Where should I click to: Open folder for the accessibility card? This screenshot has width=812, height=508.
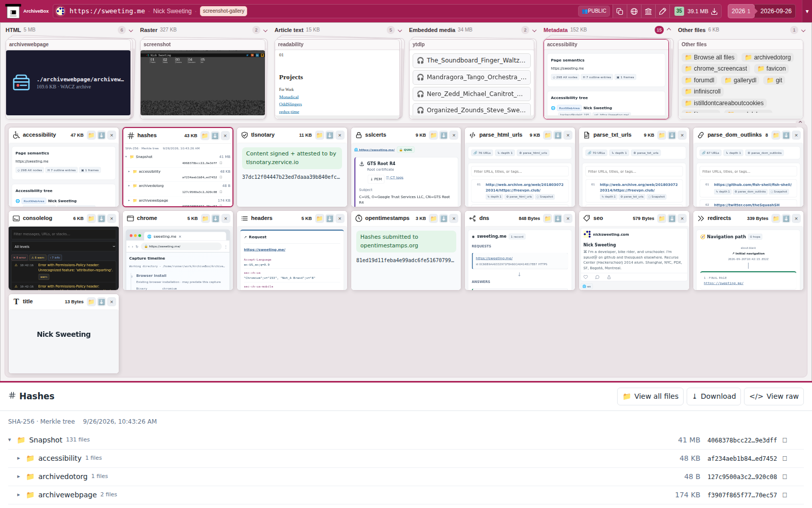[x=91, y=135]
